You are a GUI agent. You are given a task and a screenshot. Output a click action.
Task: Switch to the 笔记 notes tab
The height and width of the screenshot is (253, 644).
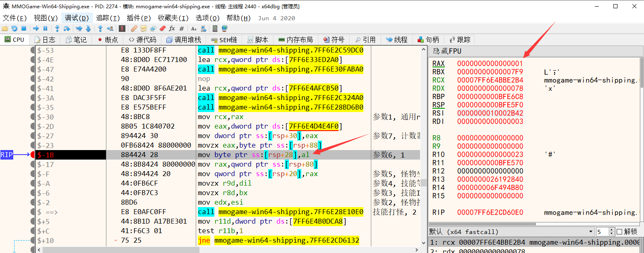tap(76, 40)
